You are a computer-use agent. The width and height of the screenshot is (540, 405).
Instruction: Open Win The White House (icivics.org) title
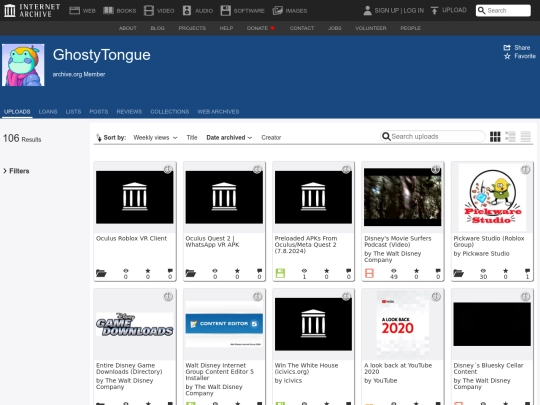coord(306,368)
